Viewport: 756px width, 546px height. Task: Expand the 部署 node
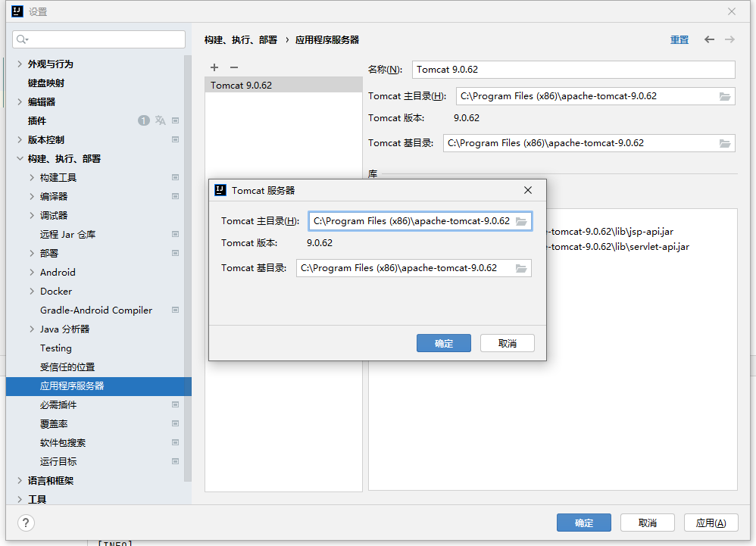click(x=32, y=253)
